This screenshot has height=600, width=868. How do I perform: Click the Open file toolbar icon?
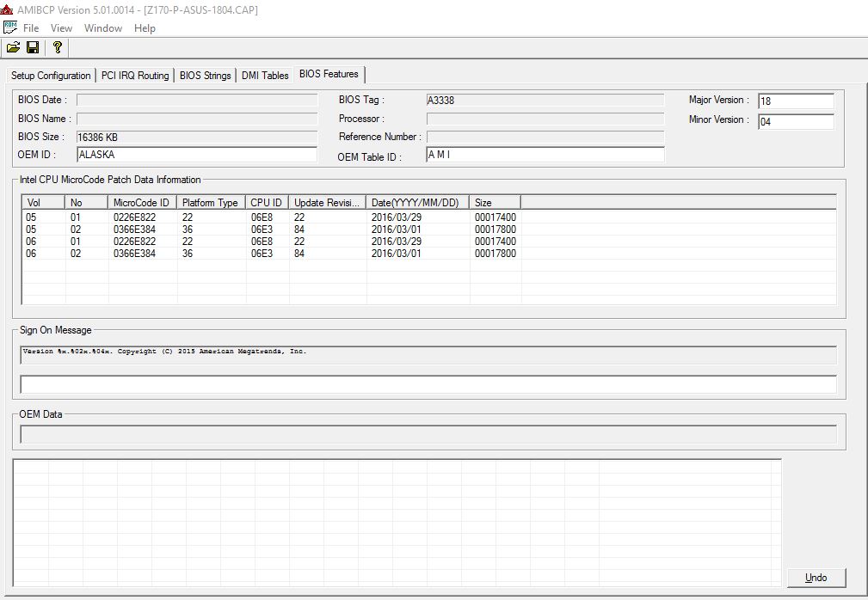[x=13, y=47]
